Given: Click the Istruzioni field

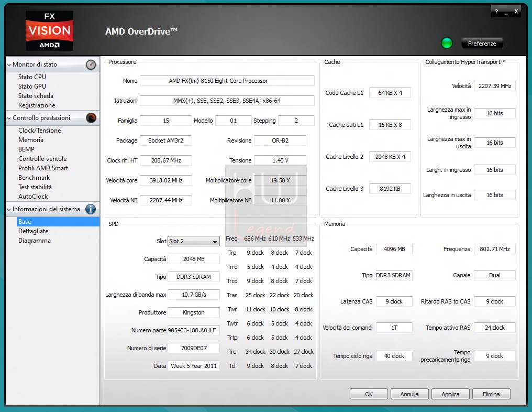Looking at the screenshot, I should coord(227,101).
